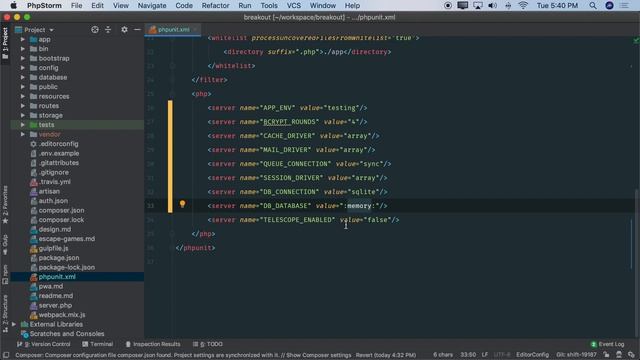Select the .travis.yml file
The width and height of the screenshot is (640, 360).
[x=55, y=182]
